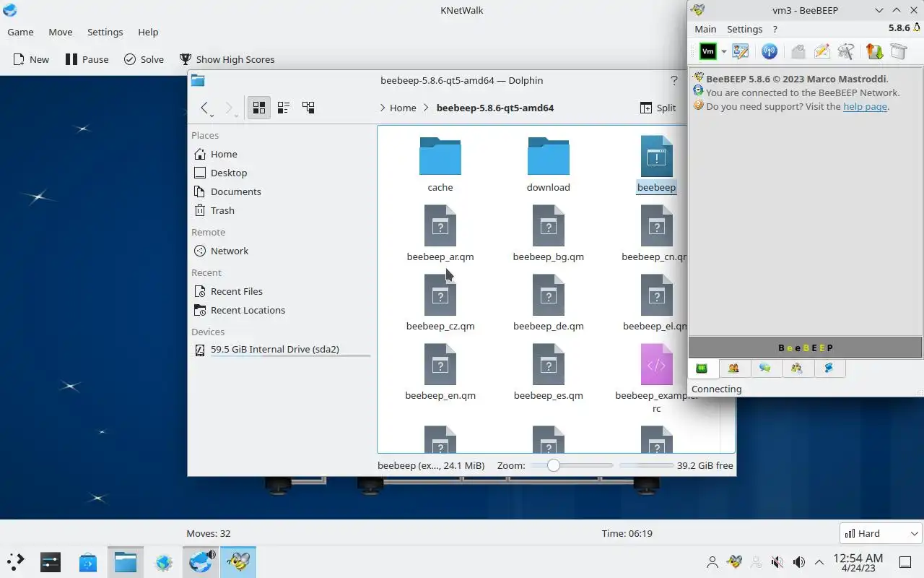The image size is (924, 578).
Task: Open Desktop in Dolphin Places panel
Action: point(282,173)
